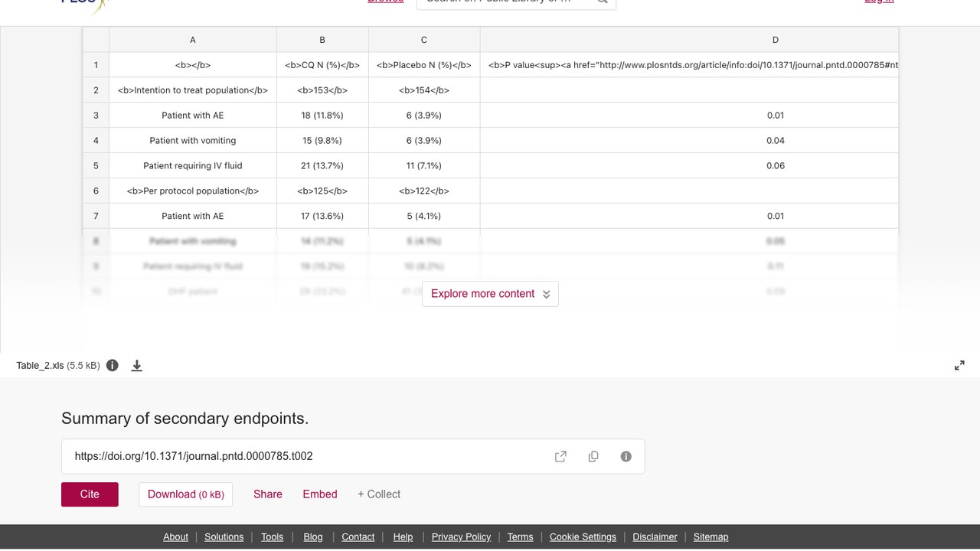Click cell '21 (13.7%)'

coord(322,166)
